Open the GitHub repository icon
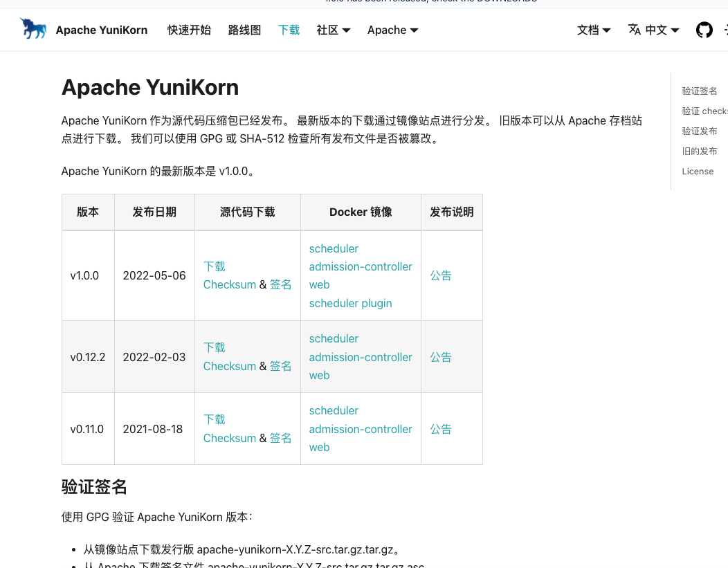The width and height of the screenshot is (728, 568). [704, 30]
